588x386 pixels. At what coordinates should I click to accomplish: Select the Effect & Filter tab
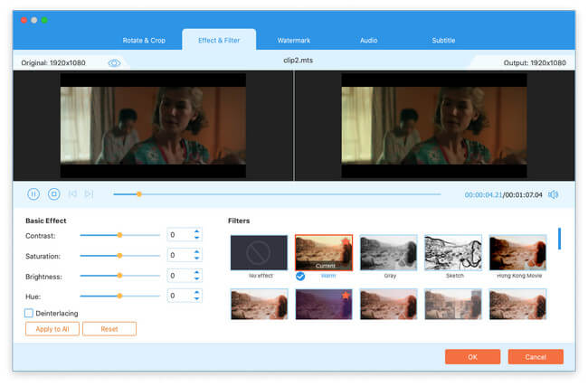(219, 40)
